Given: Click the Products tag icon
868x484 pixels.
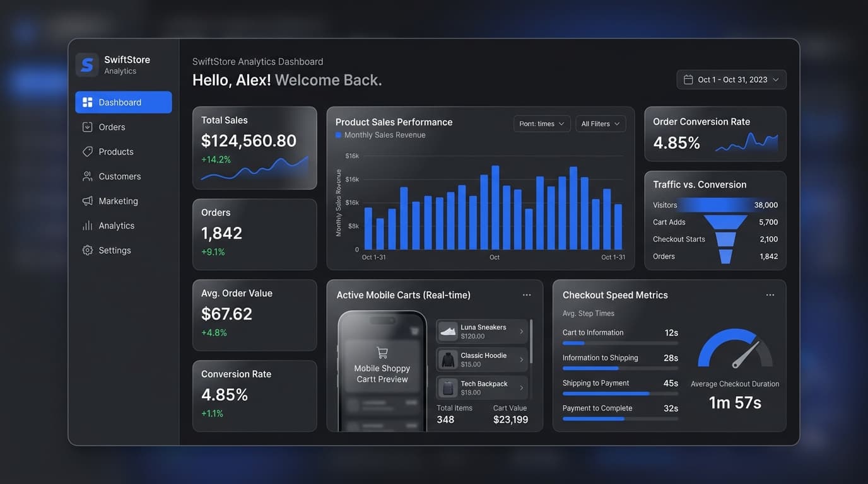Looking at the screenshot, I should pyautogui.click(x=88, y=151).
